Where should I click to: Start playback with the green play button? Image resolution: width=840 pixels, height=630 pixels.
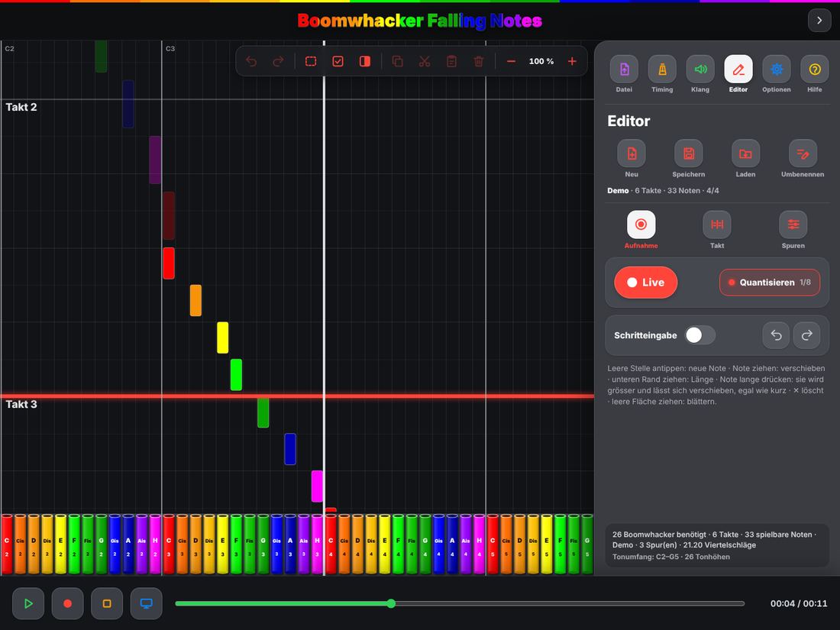28,604
